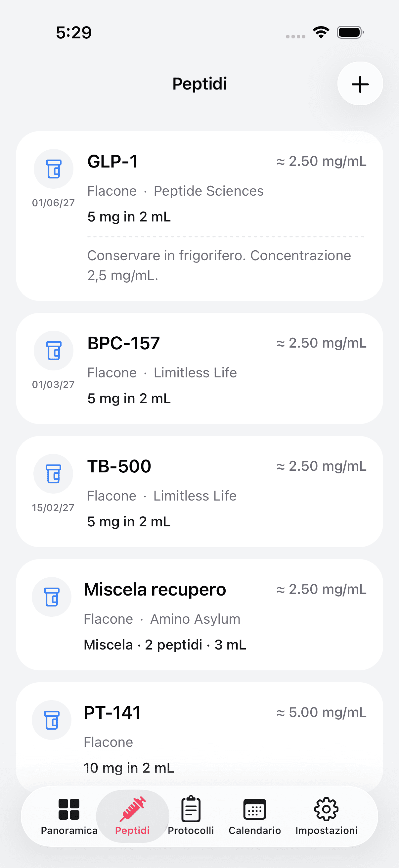Tap the GLP-1 storage note text
The height and width of the screenshot is (868, 399).
(219, 265)
